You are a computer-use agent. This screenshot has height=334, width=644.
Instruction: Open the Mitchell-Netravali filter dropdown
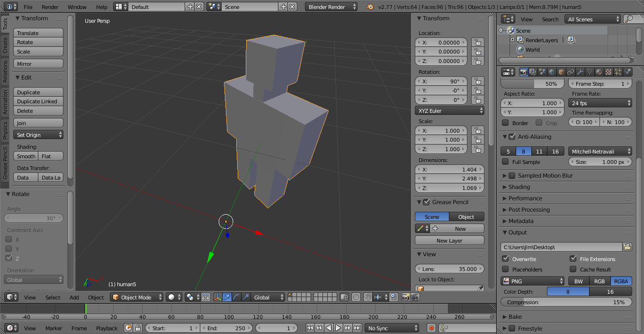coord(600,152)
